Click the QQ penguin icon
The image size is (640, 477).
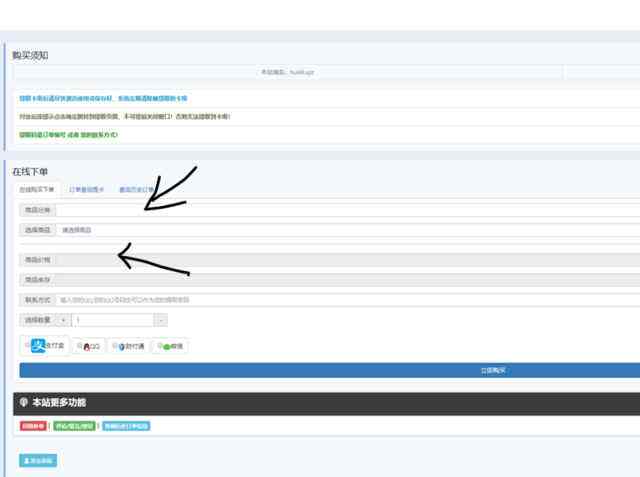click(x=87, y=347)
